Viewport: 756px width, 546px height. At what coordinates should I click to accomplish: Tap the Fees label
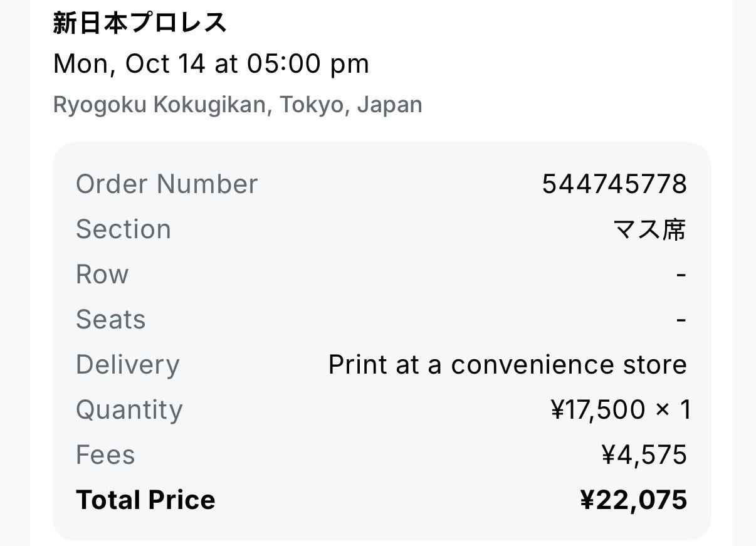pos(105,455)
